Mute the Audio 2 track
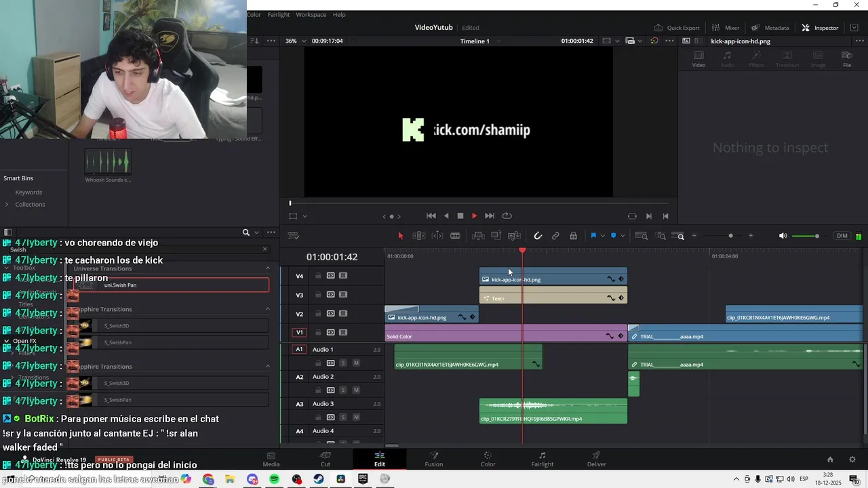The width and height of the screenshot is (868, 488). [356, 390]
